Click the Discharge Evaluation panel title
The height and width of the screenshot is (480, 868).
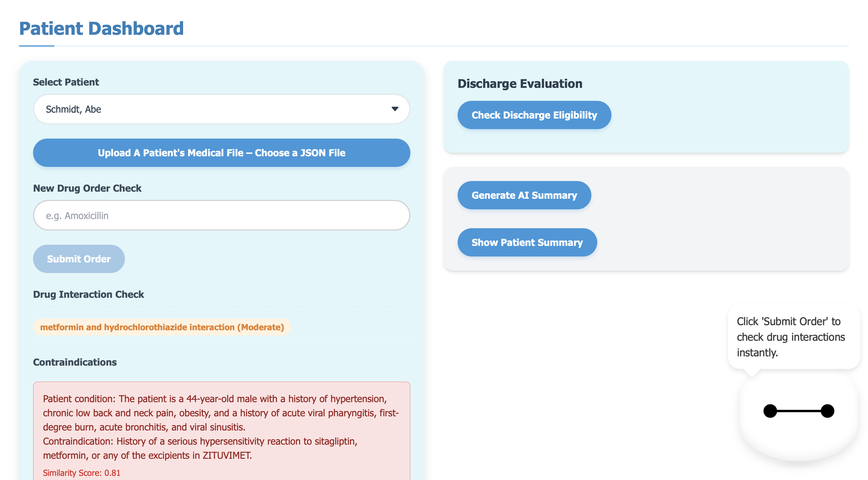coord(520,83)
